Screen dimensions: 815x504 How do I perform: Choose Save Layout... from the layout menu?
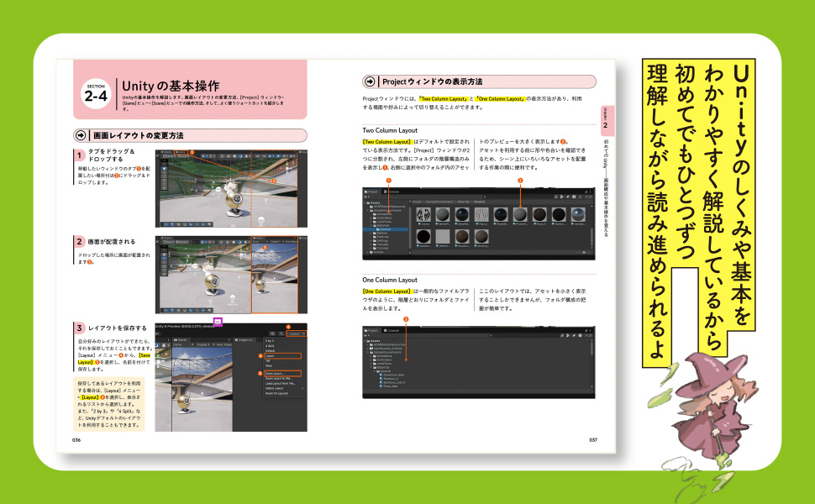click(x=276, y=373)
